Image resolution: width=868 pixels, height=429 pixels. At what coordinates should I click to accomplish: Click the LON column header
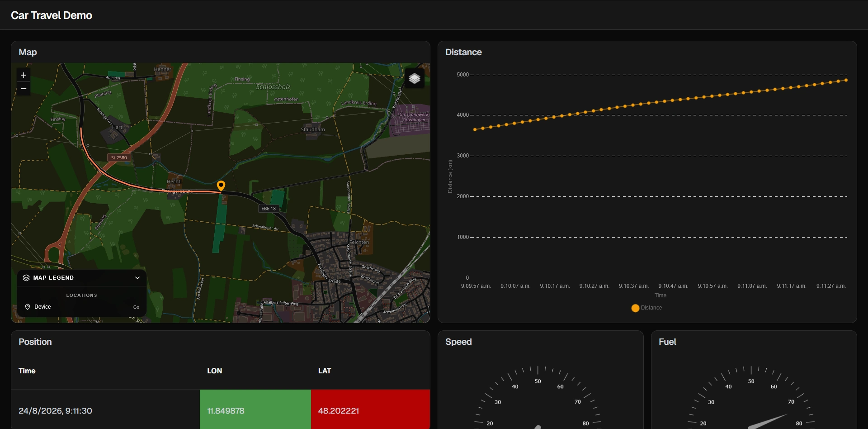click(215, 371)
